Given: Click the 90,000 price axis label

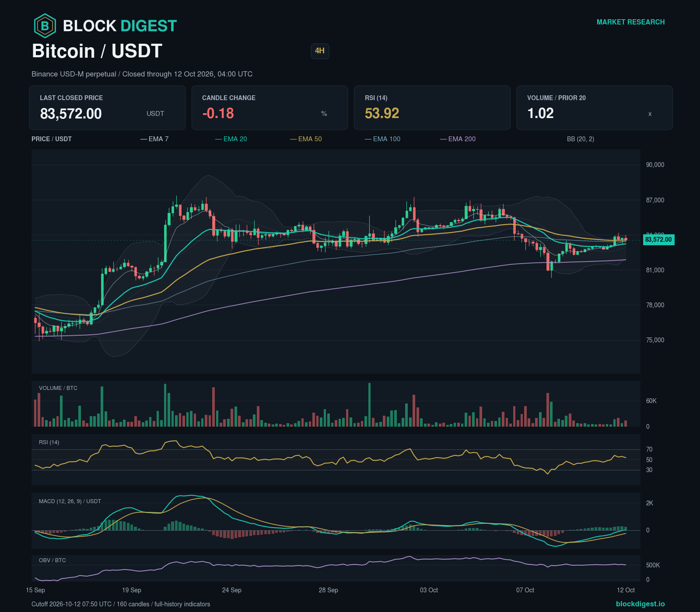Looking at the screenshot, I should tap(655, 165).
